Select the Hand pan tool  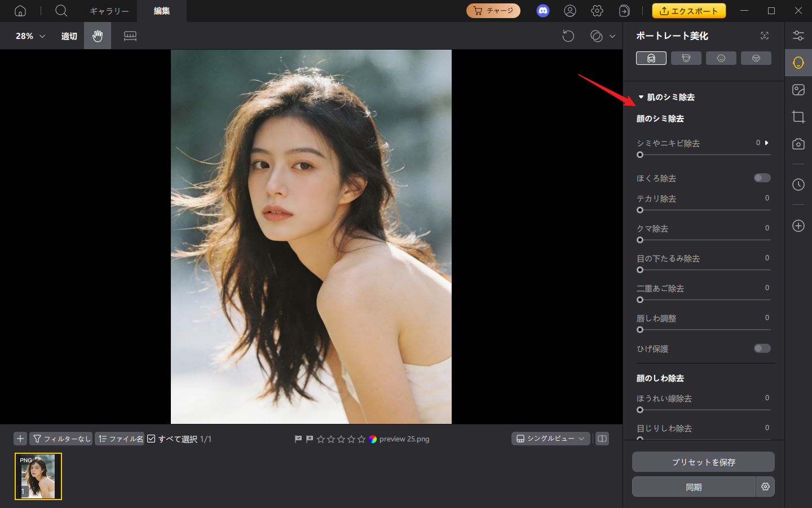[x=97, y=36]
